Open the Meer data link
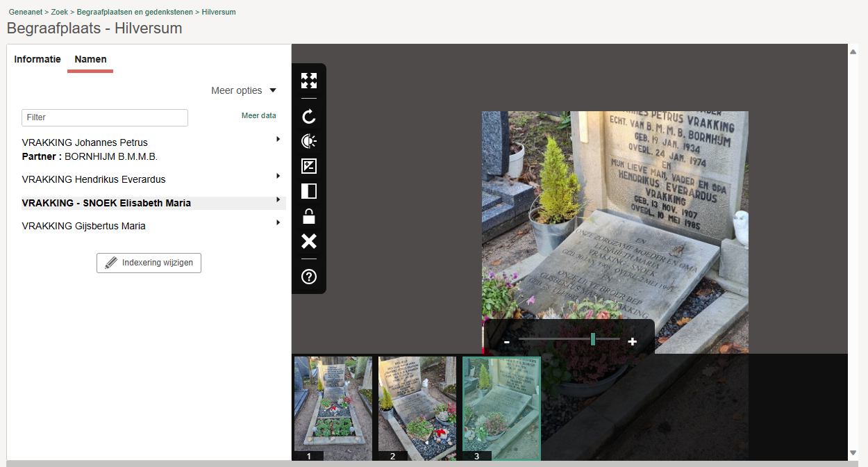868x467 pixels. (x=258, y=115)
